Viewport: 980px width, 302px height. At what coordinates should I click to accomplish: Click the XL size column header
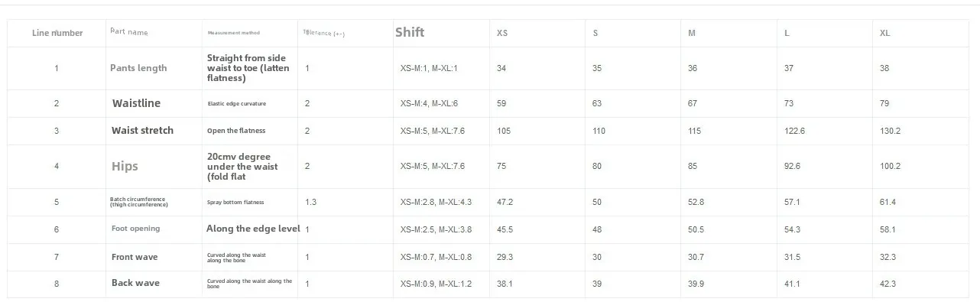(885, 33)
